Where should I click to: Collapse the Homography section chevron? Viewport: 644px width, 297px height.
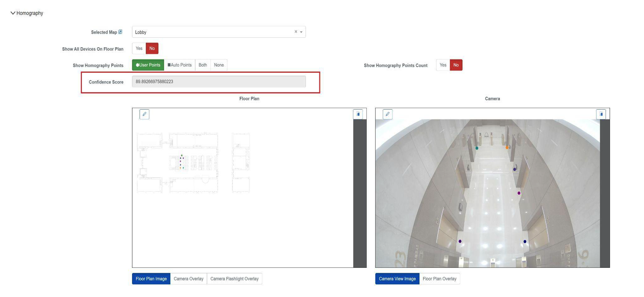(x=13, y=13)
